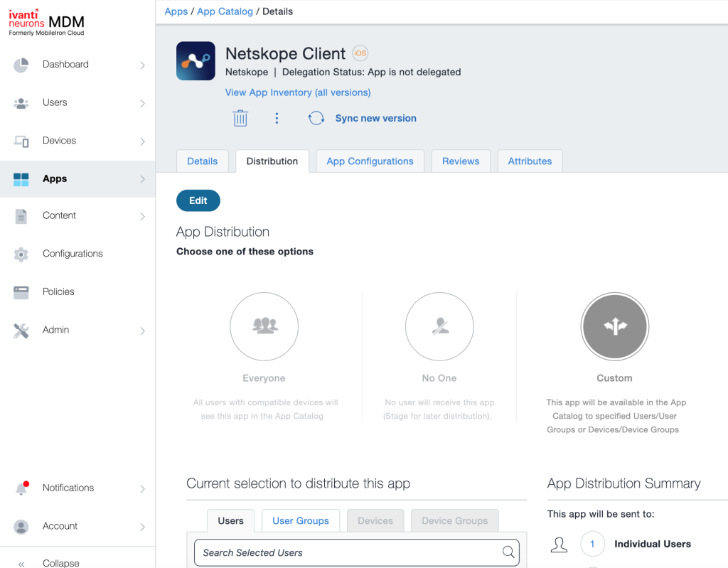Image resolution: width=728 pixels, height=568 pixels.
Task: Open Configurations in the sidebar
Action: tap(73, 254)
